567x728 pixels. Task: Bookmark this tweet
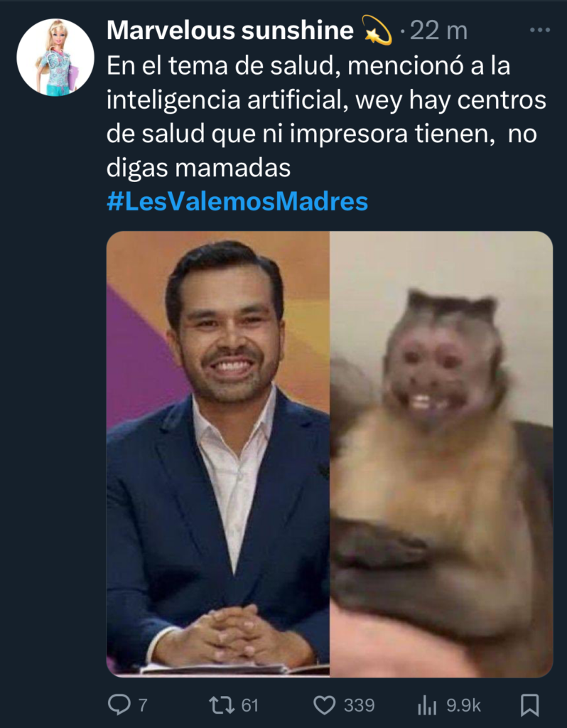[x=529, y=705]
